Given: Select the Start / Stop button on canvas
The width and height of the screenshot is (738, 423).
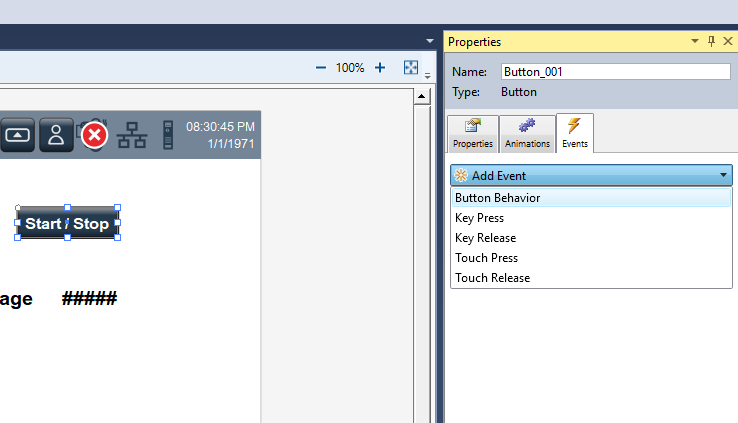Looking at the screenshot, I should click(x=67, y=223).
